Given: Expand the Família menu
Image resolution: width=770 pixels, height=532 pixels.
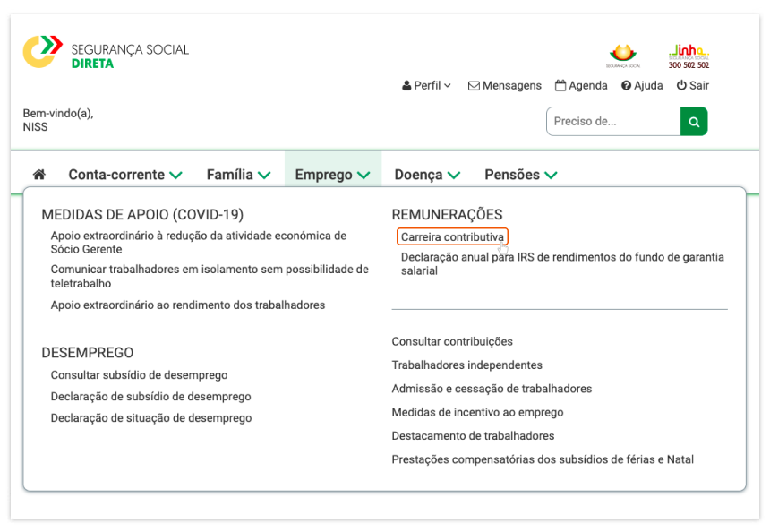Looking at the screenshot, I should tap(238, 175).
